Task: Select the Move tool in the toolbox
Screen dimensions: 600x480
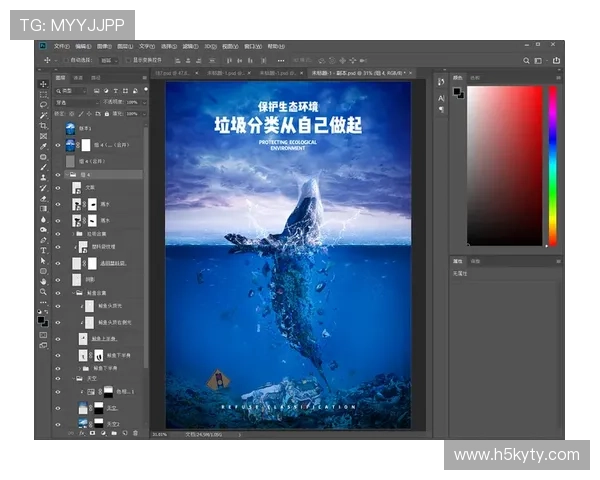Action: [43, 84]
